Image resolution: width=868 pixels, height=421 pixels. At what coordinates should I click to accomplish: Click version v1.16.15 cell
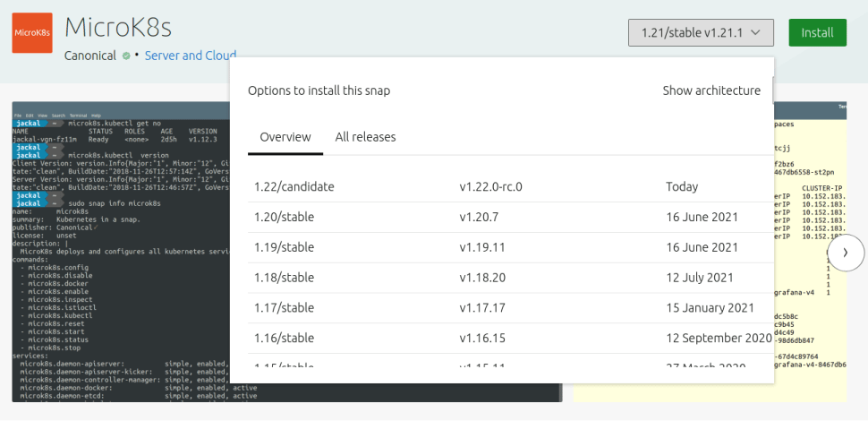[482, 338]
